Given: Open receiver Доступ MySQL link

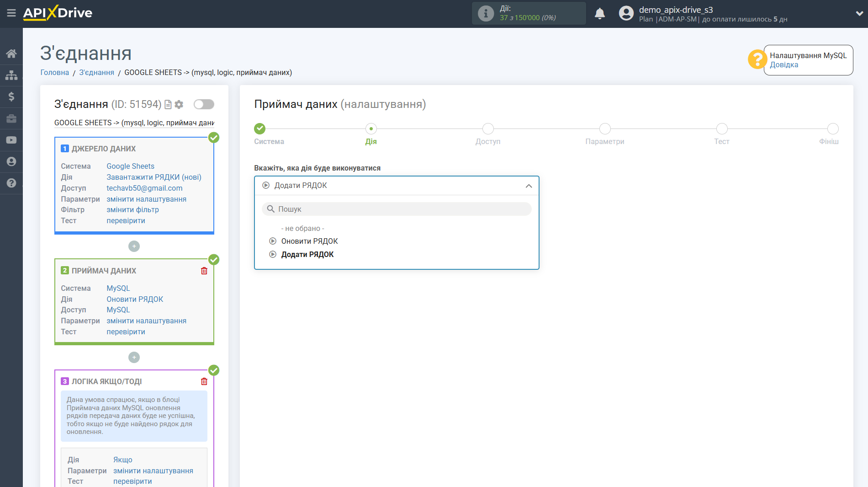Looking at the screenshot, I should click(118, 310).
